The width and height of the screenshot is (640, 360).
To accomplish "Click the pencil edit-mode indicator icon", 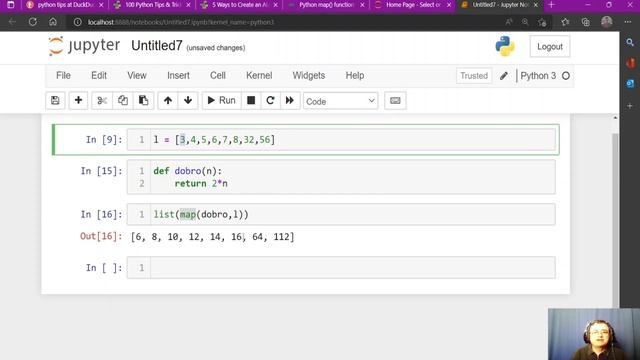I will [504, 76].
